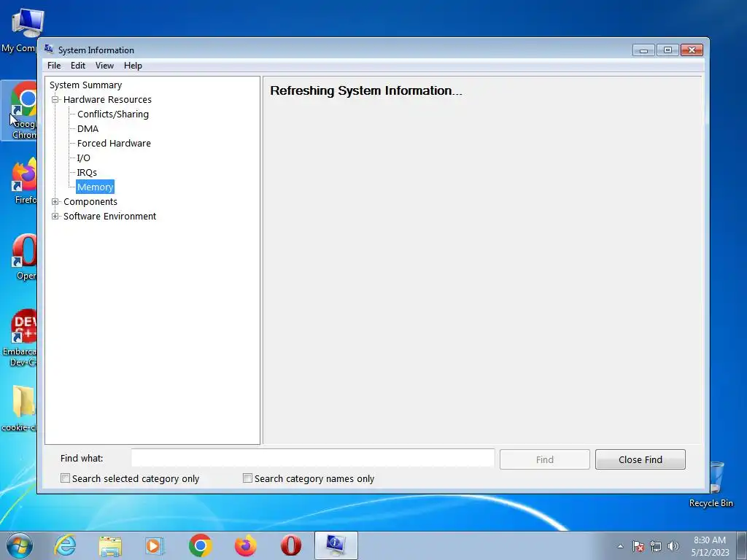Click the network tray icon
747x560 pixels.
point(656,546)
